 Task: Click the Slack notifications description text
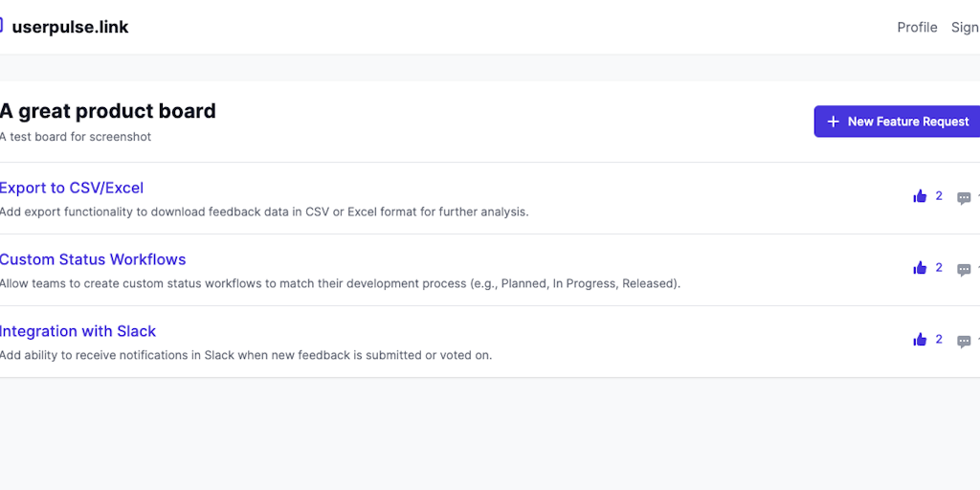pos(246,355)
